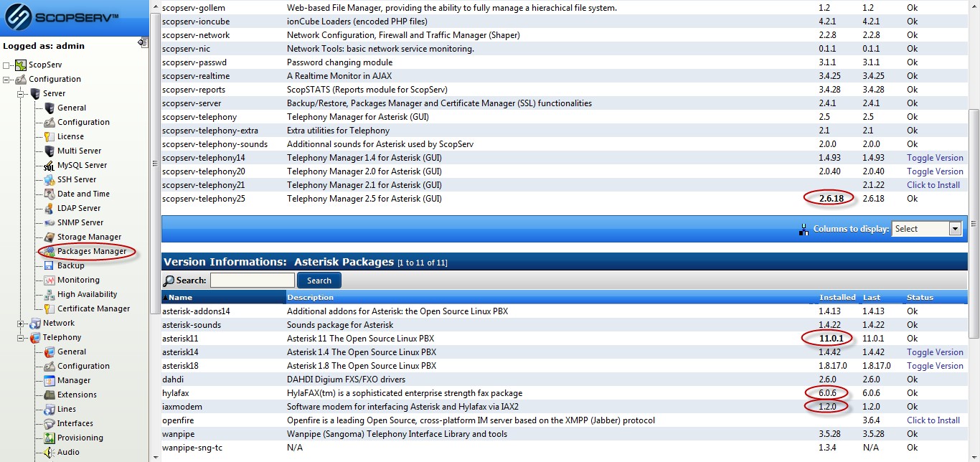The image size is (980, 462).
Task: Toggle the ScopServ root node box
Action: pos(6,65)
